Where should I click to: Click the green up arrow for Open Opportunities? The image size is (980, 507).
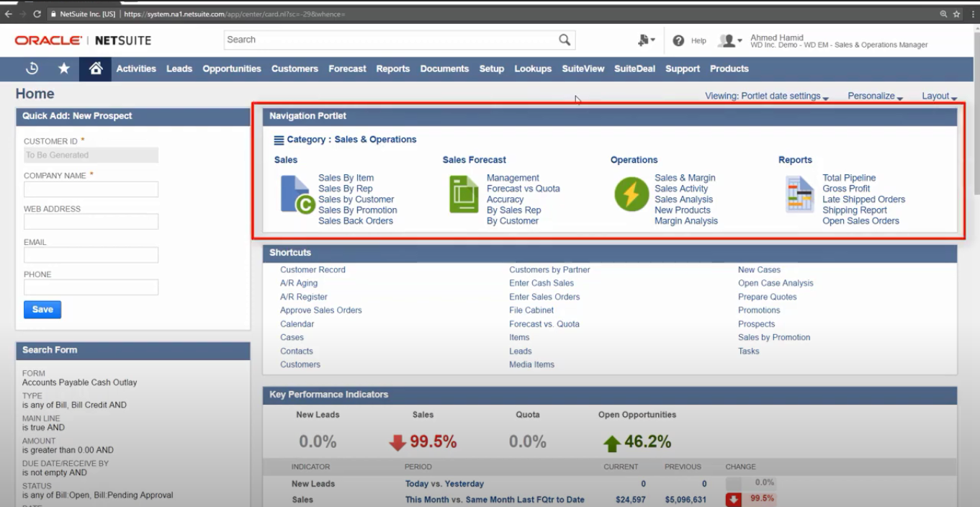pos(611,443)
